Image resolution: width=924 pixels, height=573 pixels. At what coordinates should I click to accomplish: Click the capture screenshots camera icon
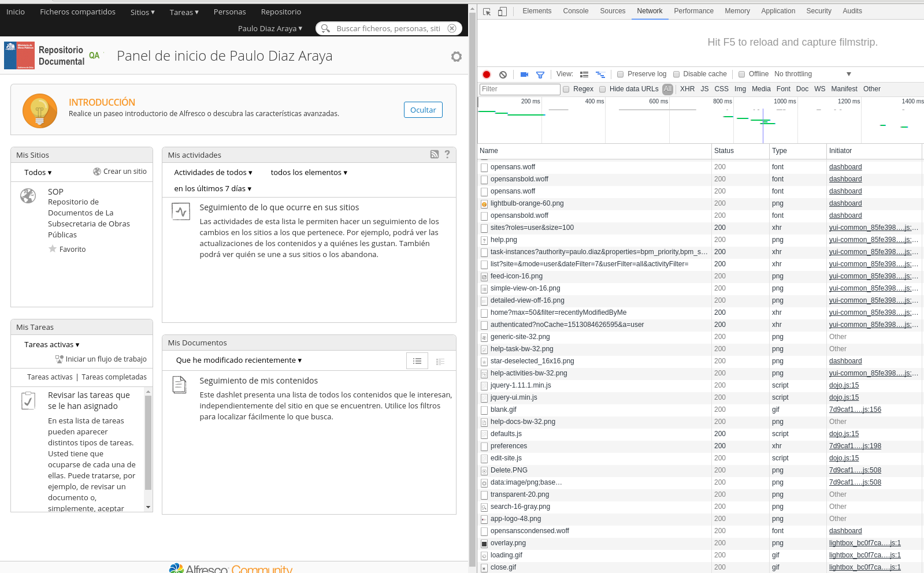pos(524,75)
